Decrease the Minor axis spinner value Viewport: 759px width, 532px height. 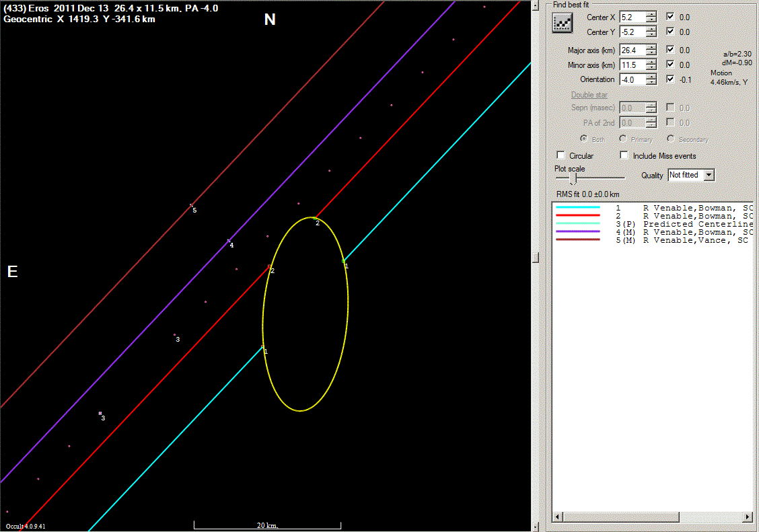click(651, 68)
